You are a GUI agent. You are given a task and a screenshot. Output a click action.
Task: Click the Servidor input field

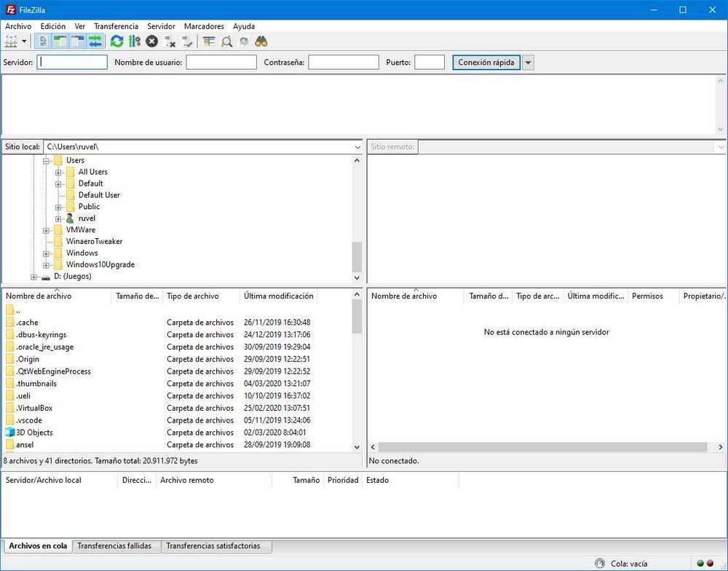pyautogui.click(x=72, y=62)
